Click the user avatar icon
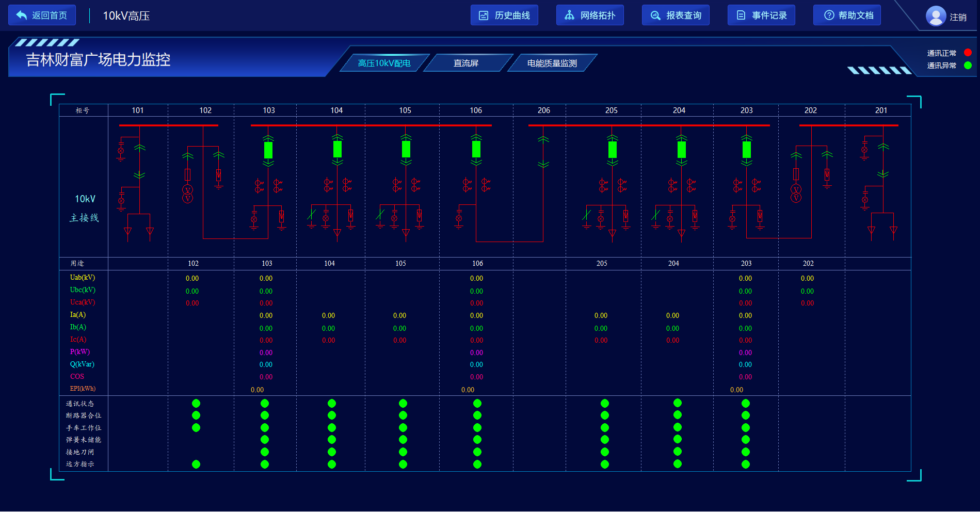The height and width of the screenshot is (512, 980). coord(936,16)
